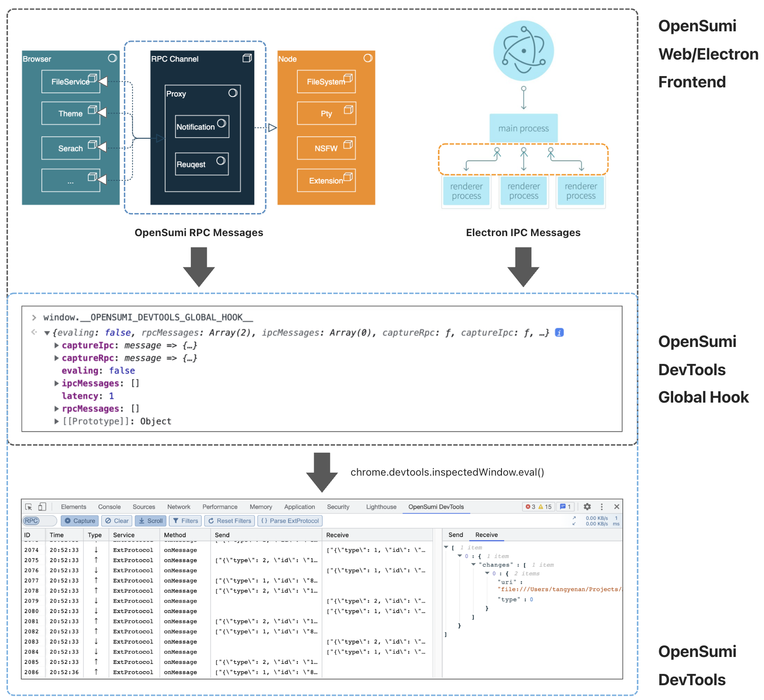The image size is (764, 700).
Task: Switch to the Network tab
Action: pyautogui.click(x=179, y=507)
